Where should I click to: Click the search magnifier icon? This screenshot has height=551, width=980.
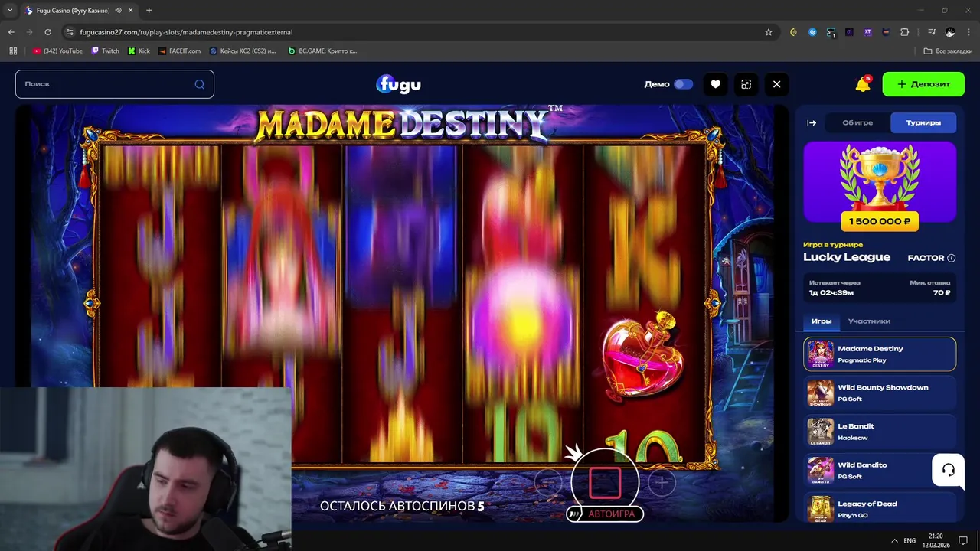pos(200,84)
